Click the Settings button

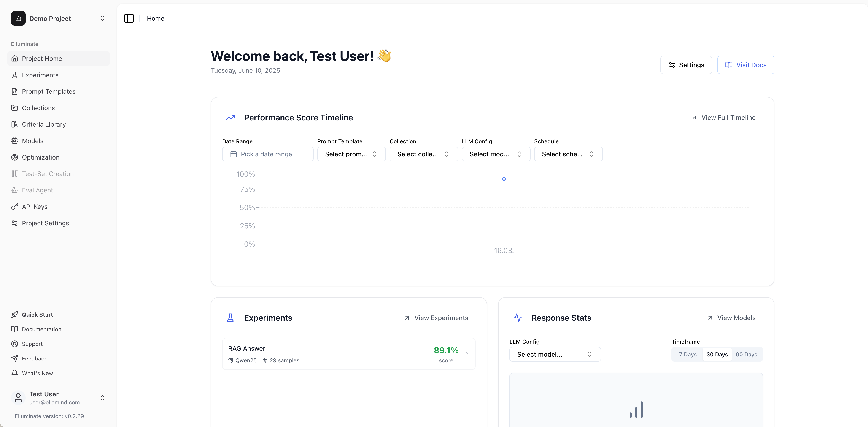coord(686,65)
